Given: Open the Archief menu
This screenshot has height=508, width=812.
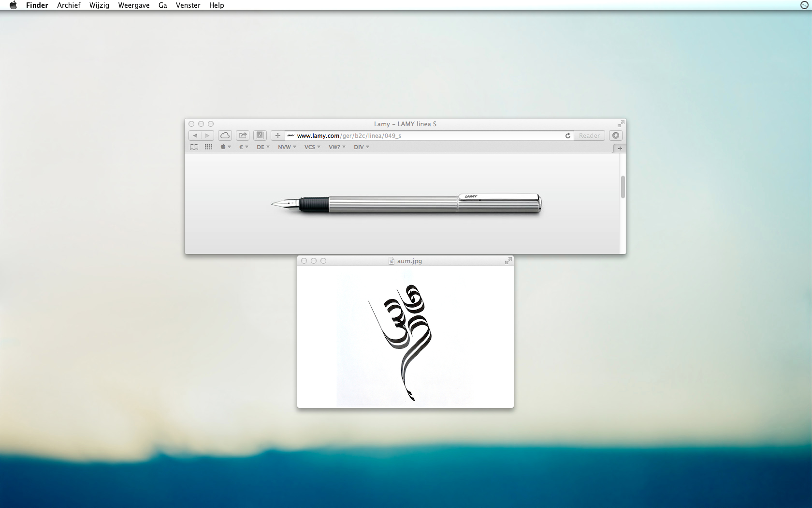Looking at the screenshot, I should 69,5.
